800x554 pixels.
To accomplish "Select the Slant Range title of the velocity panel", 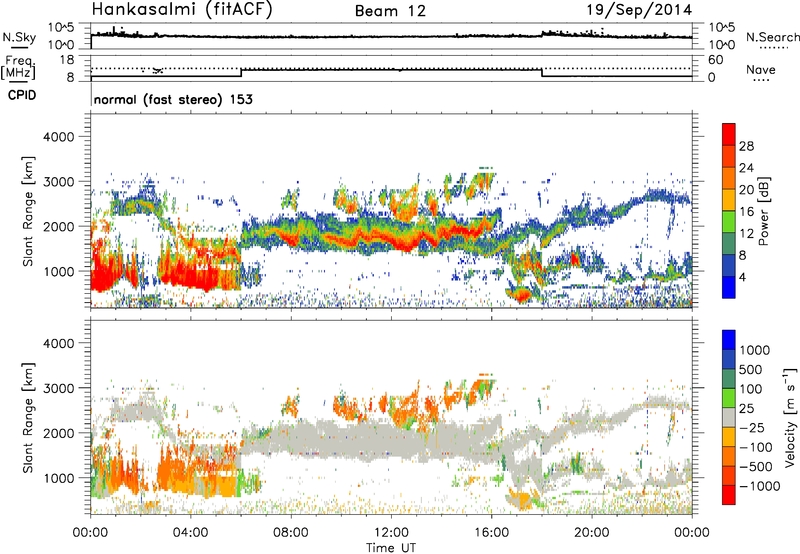I will (28, 418).
